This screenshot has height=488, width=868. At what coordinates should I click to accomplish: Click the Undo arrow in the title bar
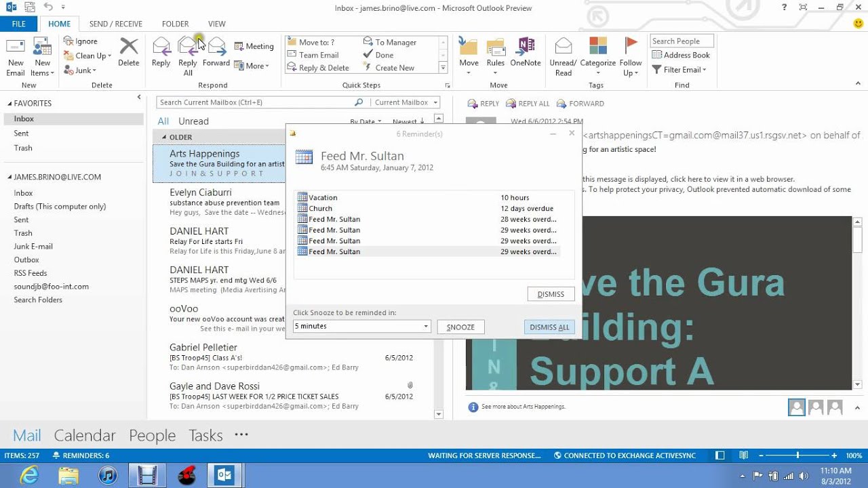(x=49, y=7)
